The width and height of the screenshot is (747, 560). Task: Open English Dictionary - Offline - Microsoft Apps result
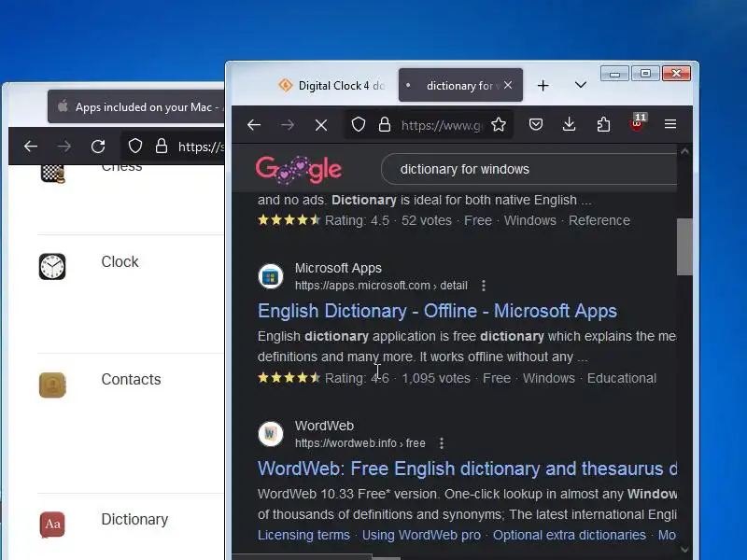coord(437,311)
